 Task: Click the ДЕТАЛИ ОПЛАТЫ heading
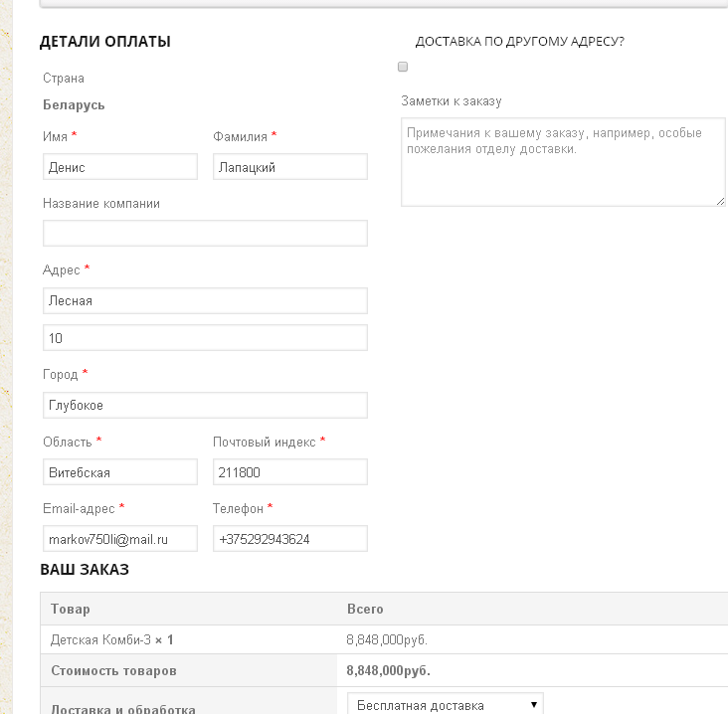(105, 42)
